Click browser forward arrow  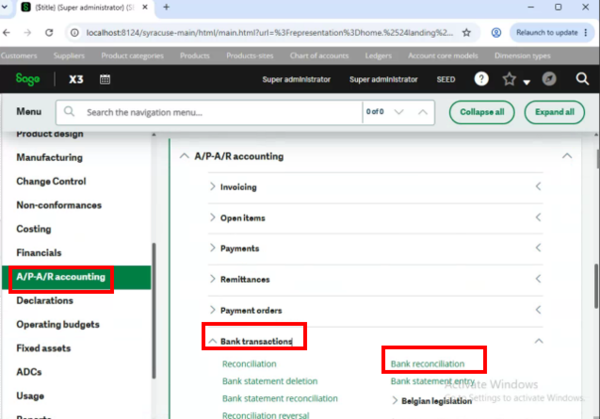pyautogui.click(x=27, y=33)
